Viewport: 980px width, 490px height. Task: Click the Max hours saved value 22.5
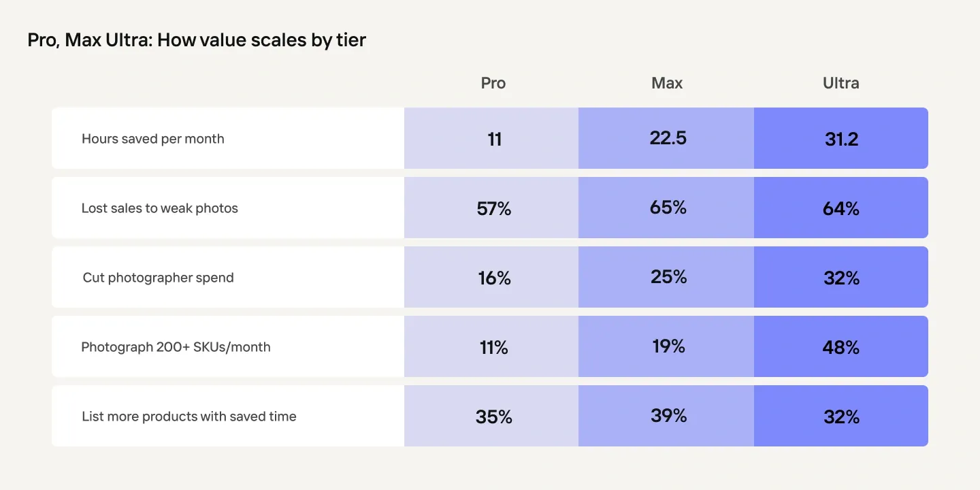point(668,138)
